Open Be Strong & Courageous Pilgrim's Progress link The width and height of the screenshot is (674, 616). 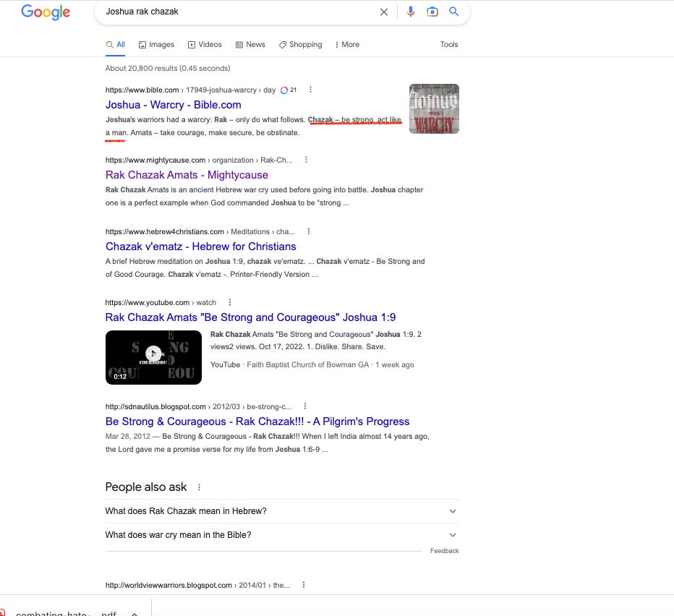coord(257,421)
